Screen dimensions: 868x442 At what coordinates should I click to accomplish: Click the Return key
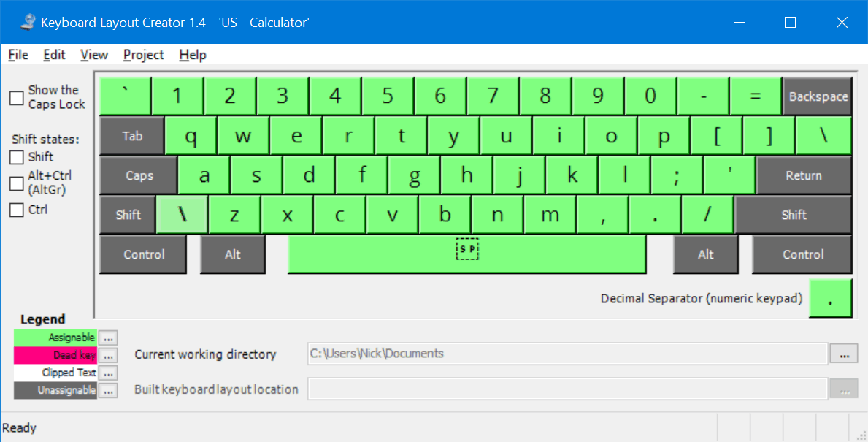[x=804, y=175]
